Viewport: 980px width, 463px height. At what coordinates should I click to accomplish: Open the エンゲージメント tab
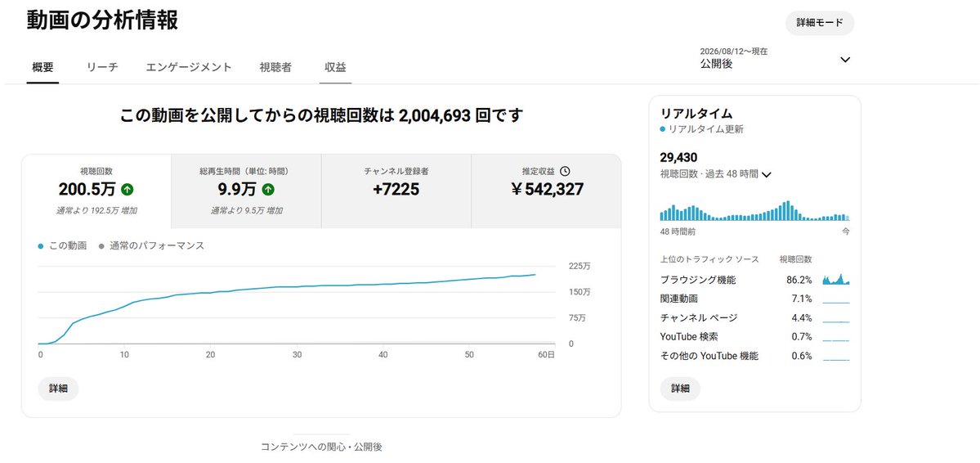(x=189, y=68)
